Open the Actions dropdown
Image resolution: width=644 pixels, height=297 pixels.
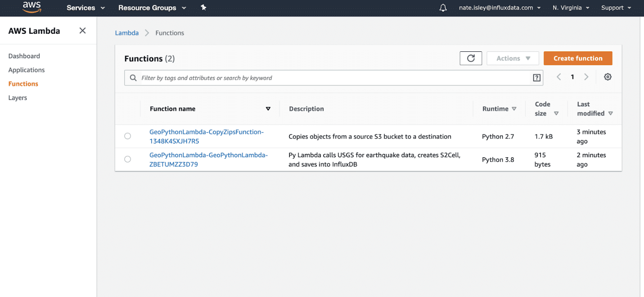[x=512, y=58]
